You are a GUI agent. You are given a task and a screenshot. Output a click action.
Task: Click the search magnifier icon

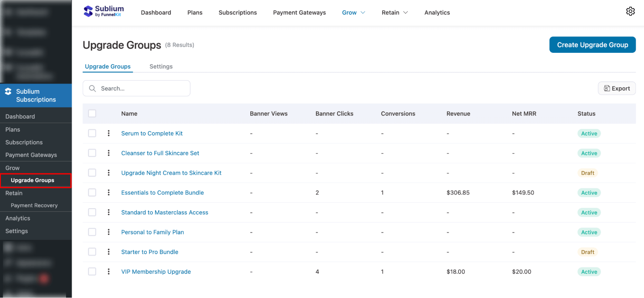pos(92,88)
